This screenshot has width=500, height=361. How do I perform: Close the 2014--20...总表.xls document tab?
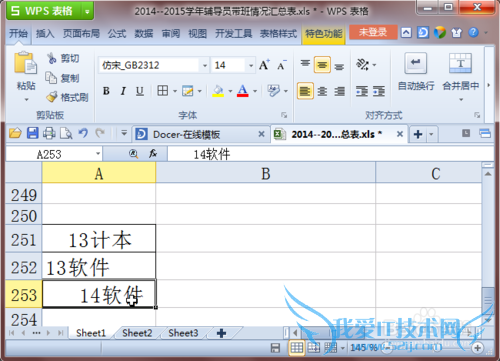400,134
